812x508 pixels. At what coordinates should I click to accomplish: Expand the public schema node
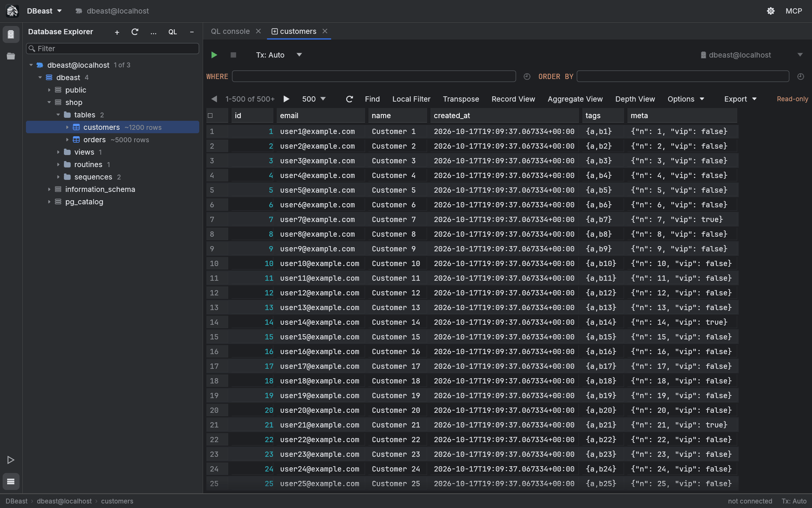coord(49,90)
